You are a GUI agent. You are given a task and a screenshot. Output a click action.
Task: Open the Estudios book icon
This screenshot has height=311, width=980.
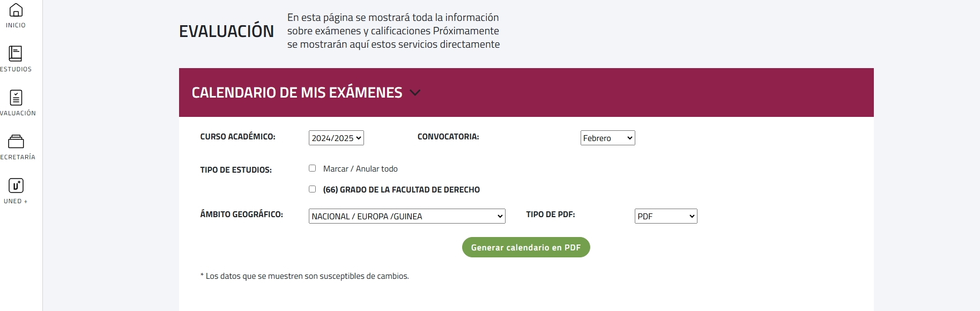pos(16,54)
